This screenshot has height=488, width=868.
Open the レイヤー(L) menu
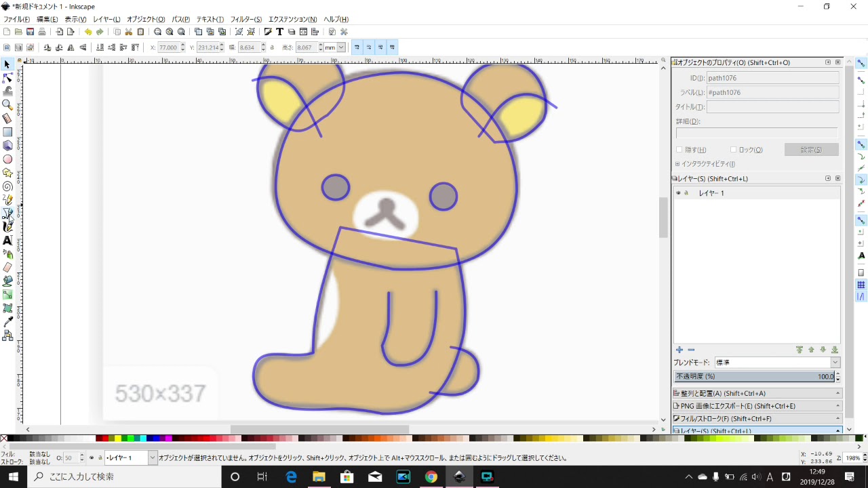point(106,20)
